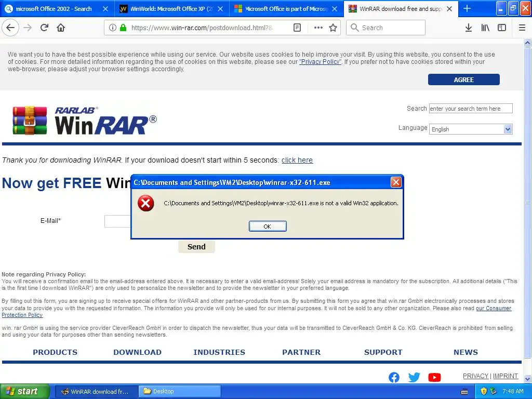The height and width of the screenshot is (399, 532).
Task: Open our Consumer Protection Policy link
Action: tap(494, 309)
